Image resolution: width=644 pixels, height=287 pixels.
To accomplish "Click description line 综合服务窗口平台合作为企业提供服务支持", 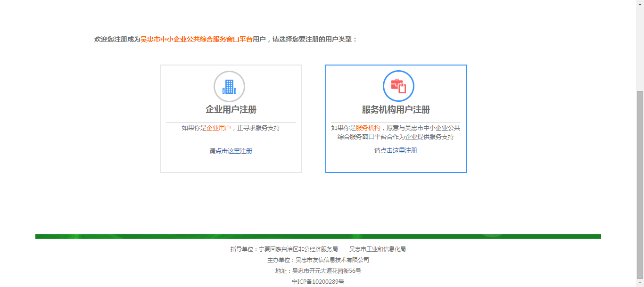I will [396, 137].
